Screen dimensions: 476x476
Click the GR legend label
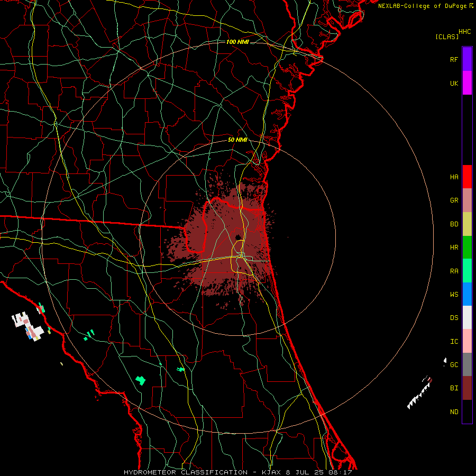pyautogui.click(x=454, y=200)
